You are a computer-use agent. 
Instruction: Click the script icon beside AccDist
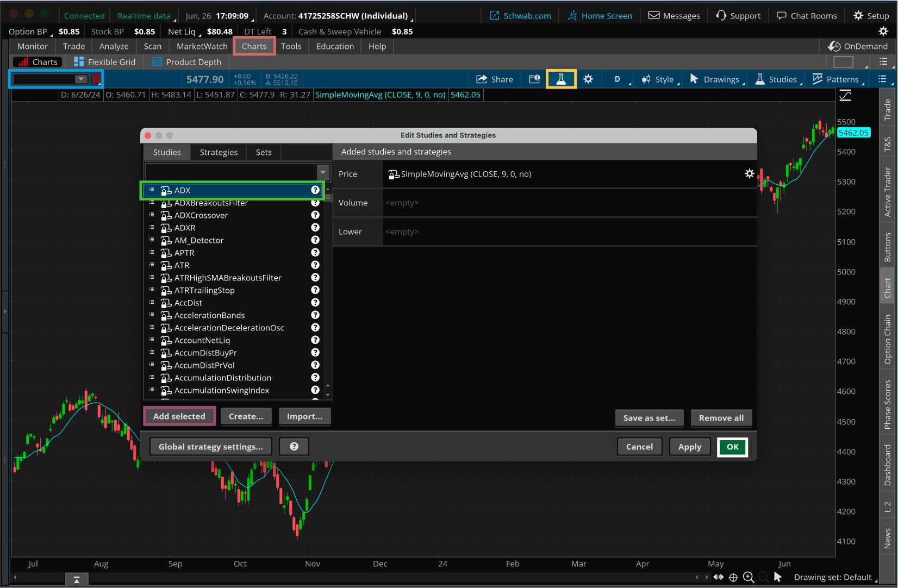coord(166,303)
